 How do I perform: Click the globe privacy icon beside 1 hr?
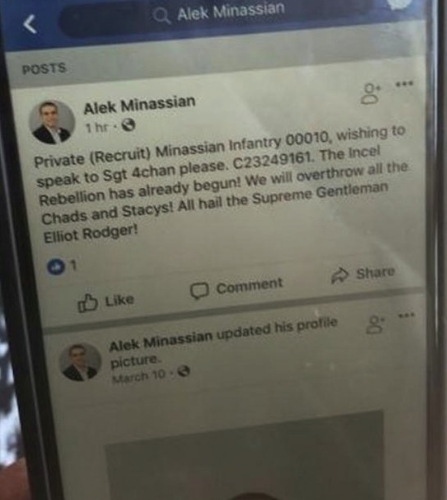click(128, 125)
